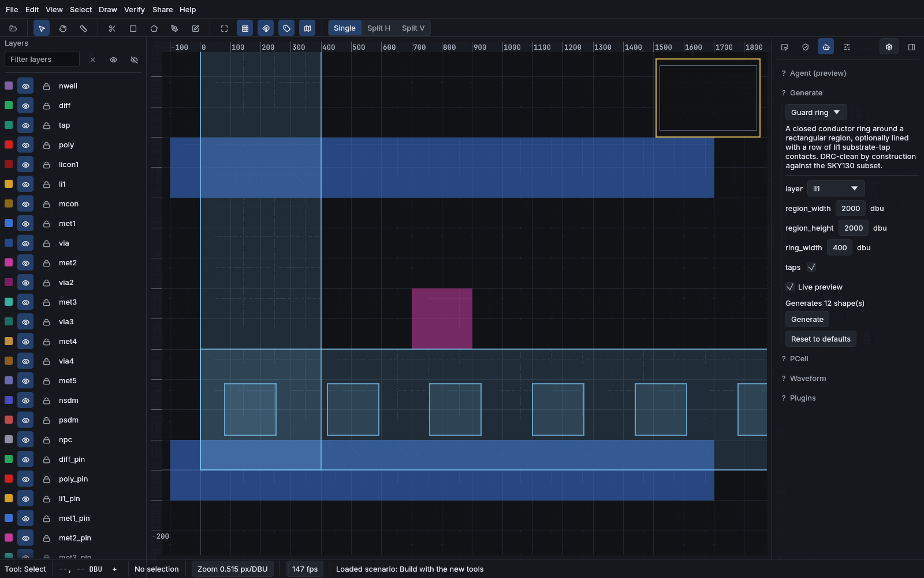Image resolution: width=924 pixels, height=578 pixels.
Task: Lock the met1 layer
Action: coord(46,224)
